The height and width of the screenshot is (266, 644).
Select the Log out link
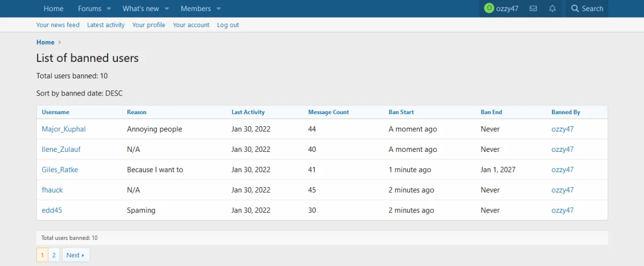[228, 25]
